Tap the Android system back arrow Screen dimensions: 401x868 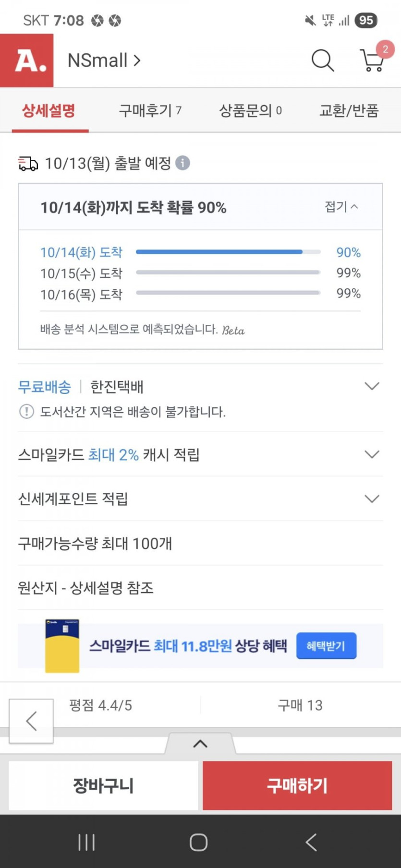click(311, 842)
